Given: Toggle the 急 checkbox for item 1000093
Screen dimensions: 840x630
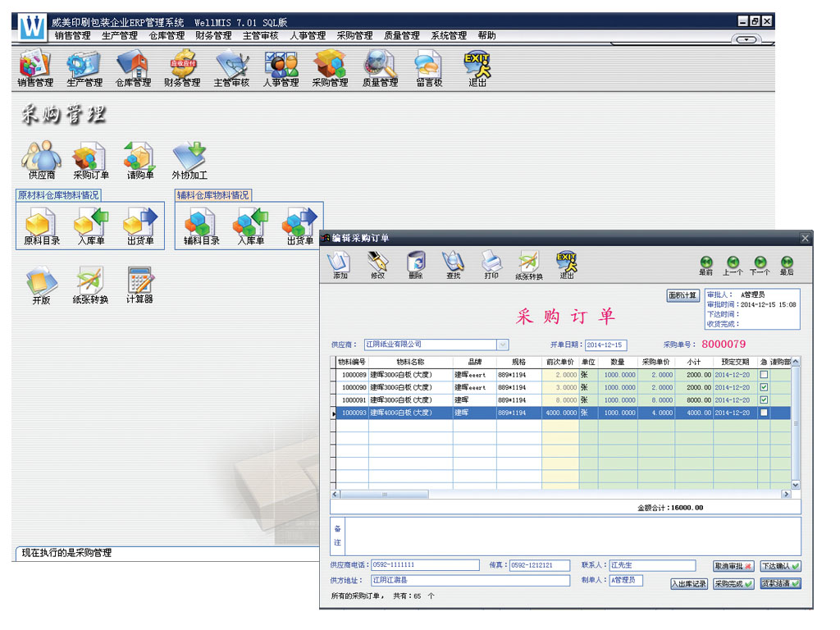Looking at the screenshot, I should point(764,413).
